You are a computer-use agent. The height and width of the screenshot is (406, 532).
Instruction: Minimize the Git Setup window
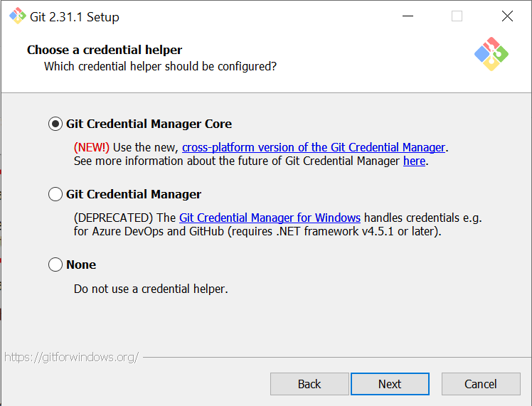point(408,16)
